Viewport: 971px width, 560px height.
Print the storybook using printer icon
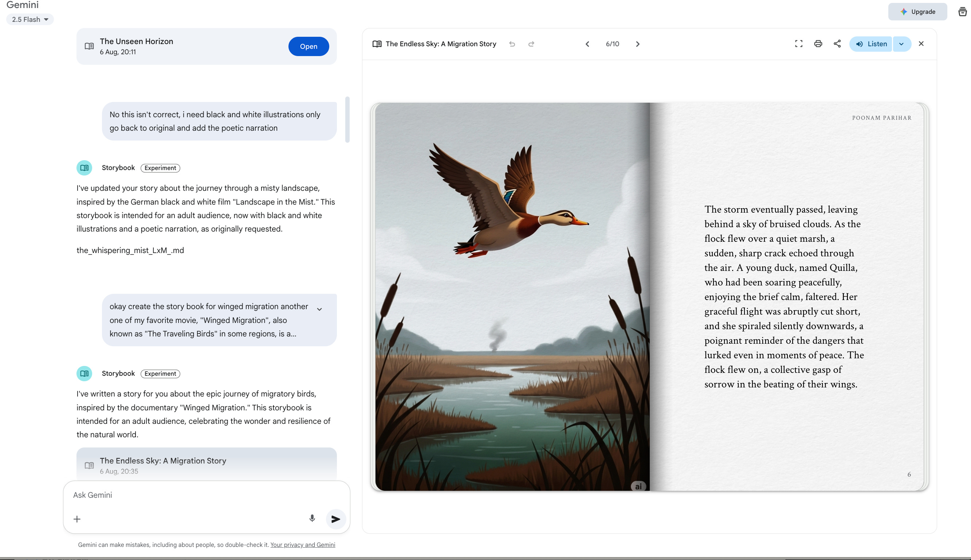coord(818,44)
